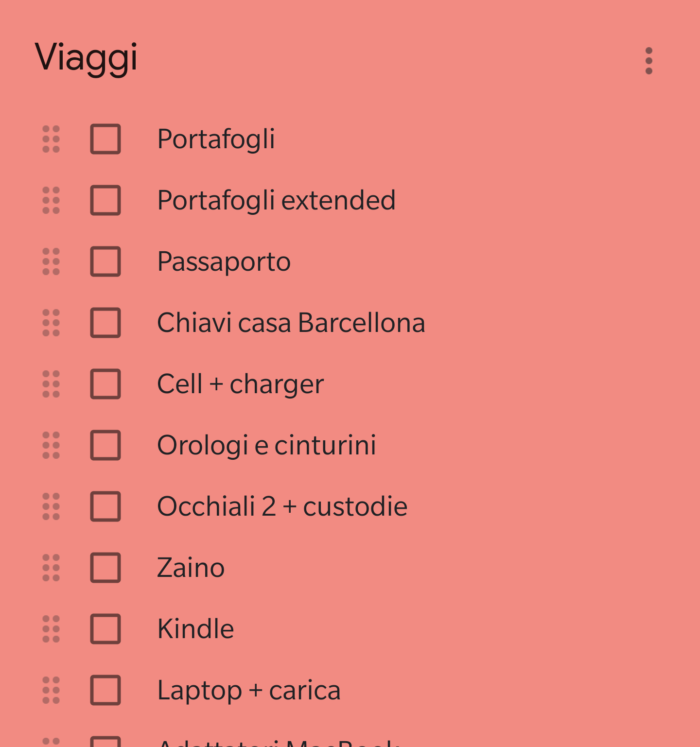
Task: Click the drag handle next to Passaporto
Action: 51,261
